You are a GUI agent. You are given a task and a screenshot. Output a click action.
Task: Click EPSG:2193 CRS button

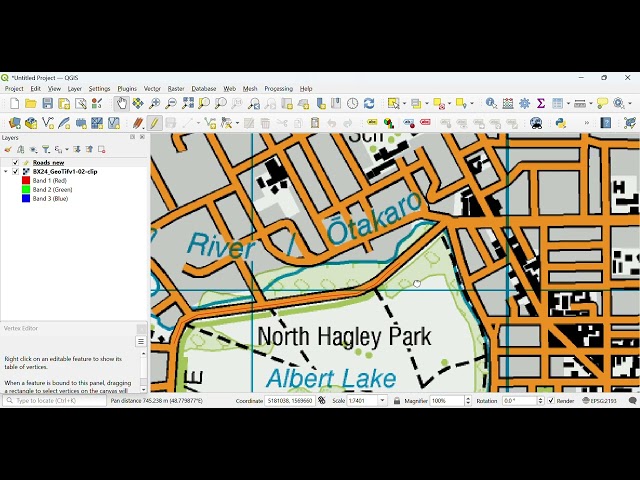(x=599, y=401)
